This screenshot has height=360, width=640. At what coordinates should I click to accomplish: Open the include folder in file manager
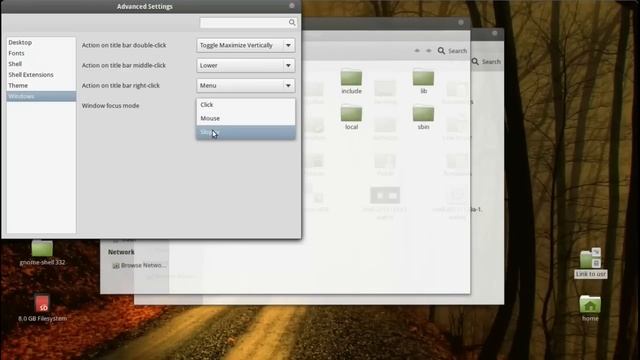pyautogui.click(x=351, y=82)
